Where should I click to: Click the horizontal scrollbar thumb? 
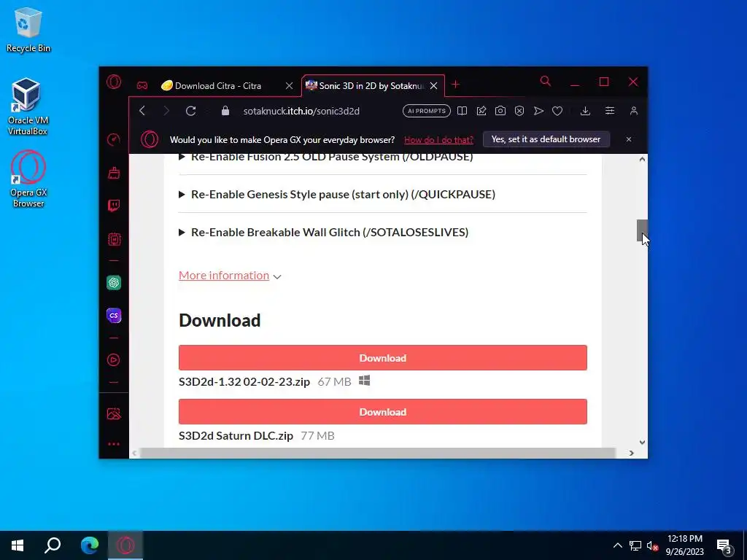[x=377, y=453]
